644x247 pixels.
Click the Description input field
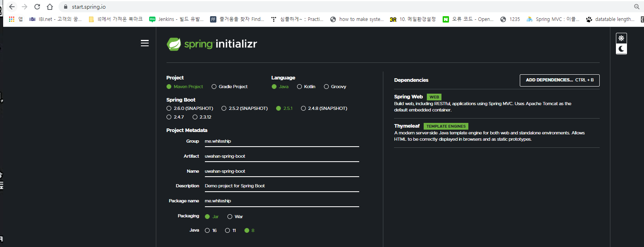tap(282, 186)
